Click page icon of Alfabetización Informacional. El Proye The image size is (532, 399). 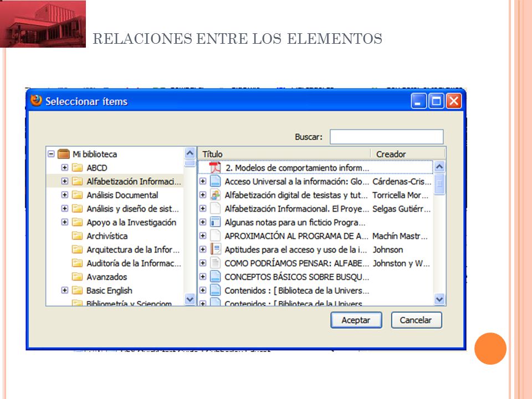216,208
